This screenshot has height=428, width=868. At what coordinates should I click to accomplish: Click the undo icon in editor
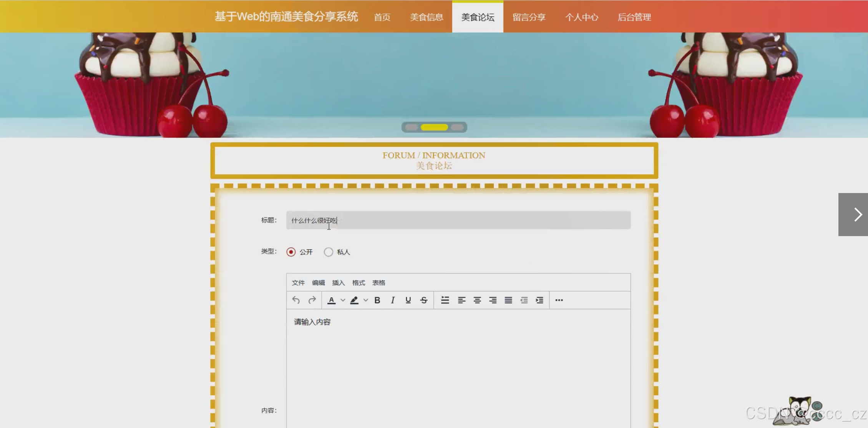[x=295, y=300]
